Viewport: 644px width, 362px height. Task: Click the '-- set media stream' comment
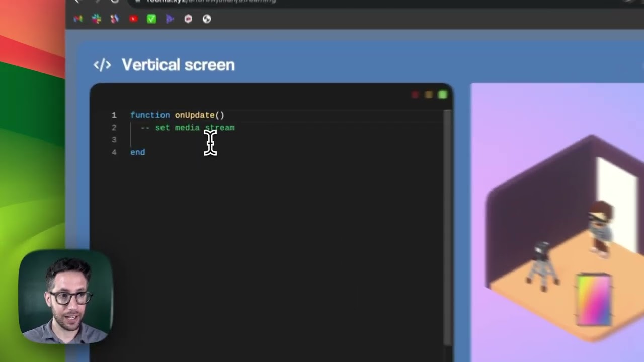(187, 128)
